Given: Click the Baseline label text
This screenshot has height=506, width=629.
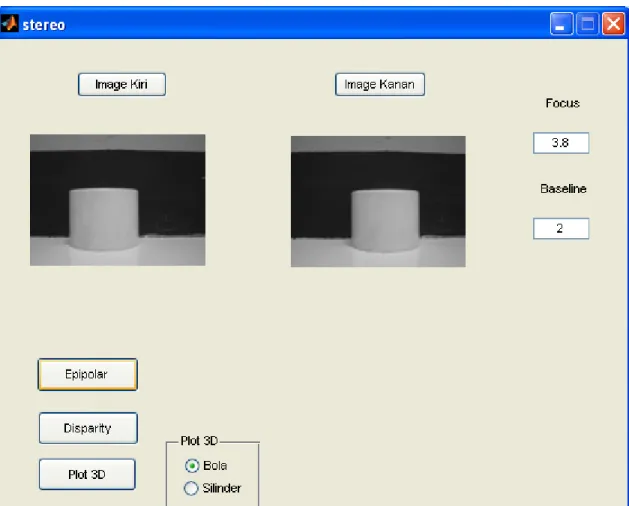Looking at the screenshot, I should click(x=563, y=189).
